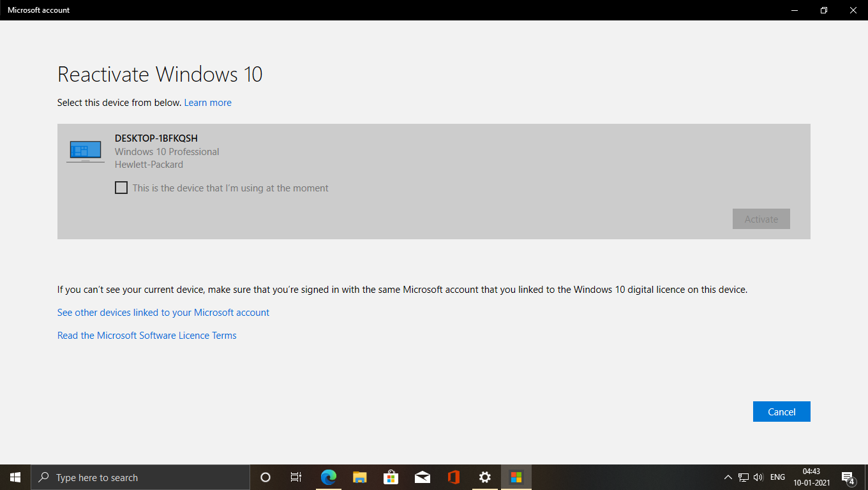This screenshot has width=868, height=490.
Task: Open 'See other devices linked' link
Action: (163, 313)
